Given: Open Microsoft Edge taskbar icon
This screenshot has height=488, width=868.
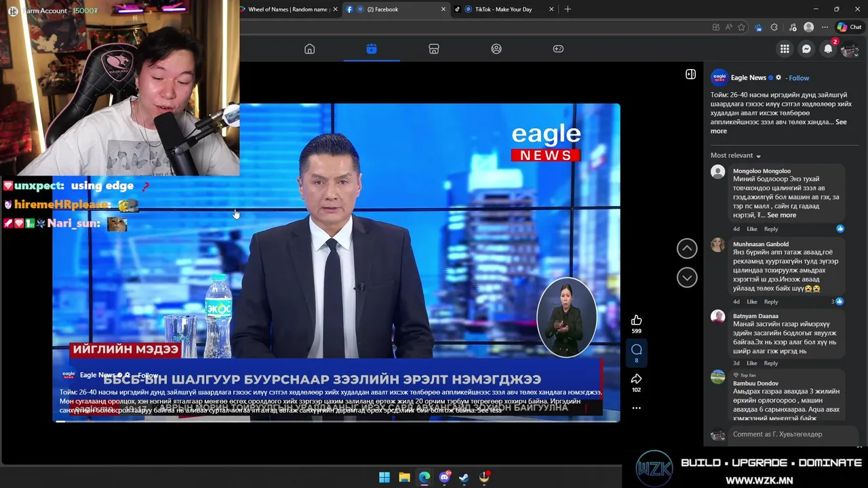Looking at the screenshot, I should point(425,477).
